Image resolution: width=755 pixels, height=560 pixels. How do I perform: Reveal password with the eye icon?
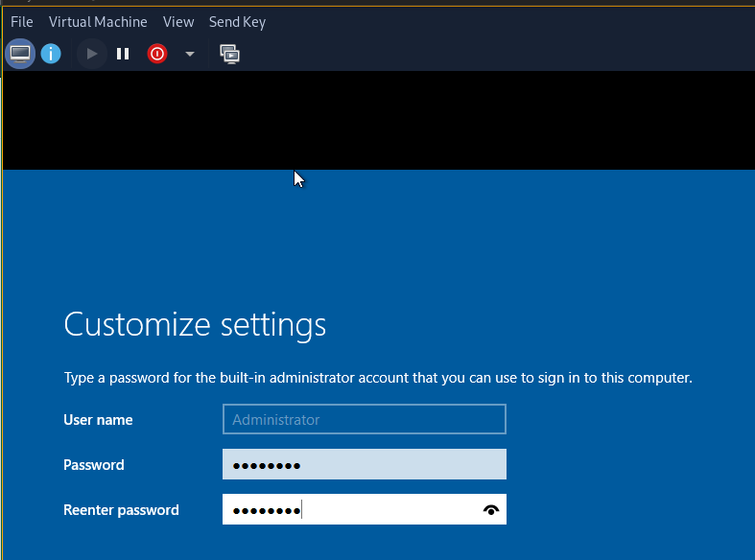click(490, 509)
